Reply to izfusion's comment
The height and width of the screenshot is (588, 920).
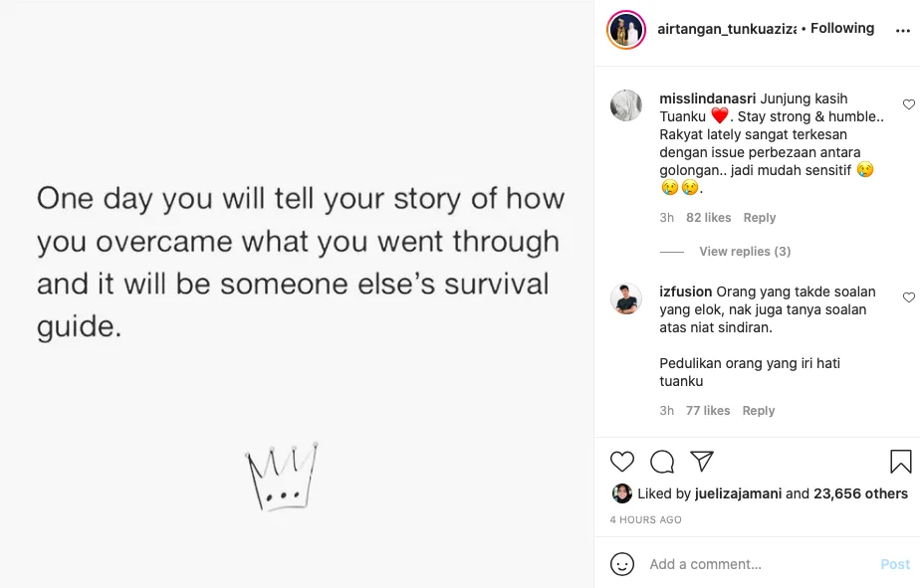pos(759,411)
